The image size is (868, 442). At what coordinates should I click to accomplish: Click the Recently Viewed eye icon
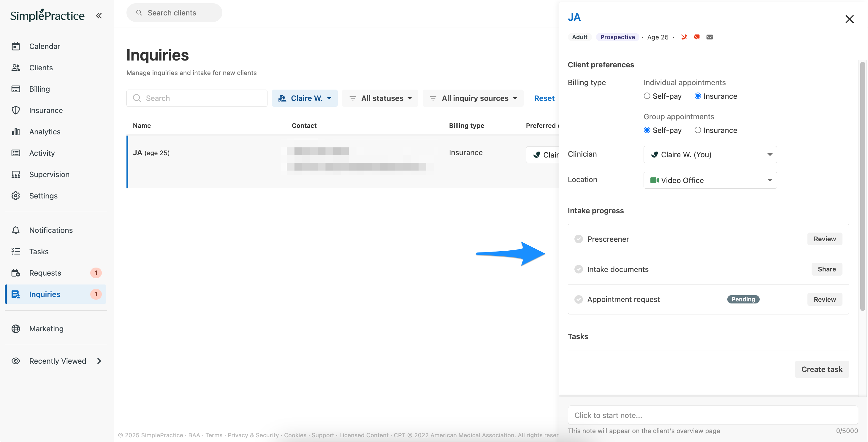[16, 361]
